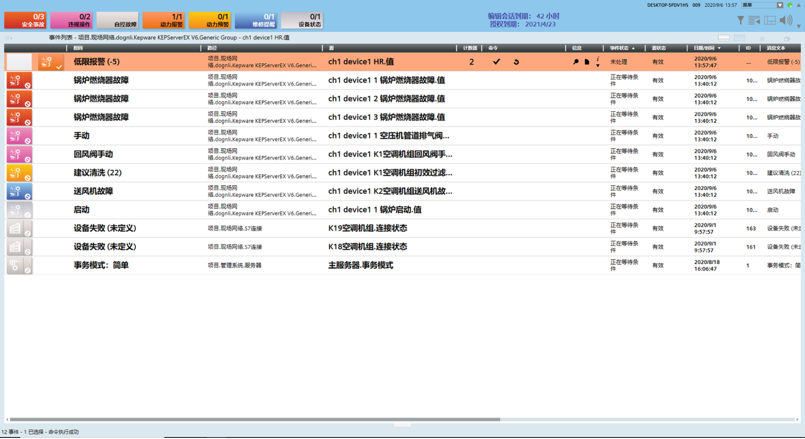Click the back arrow left of 事件列表
Screen dimensions: 805x439
pos(9,38)
